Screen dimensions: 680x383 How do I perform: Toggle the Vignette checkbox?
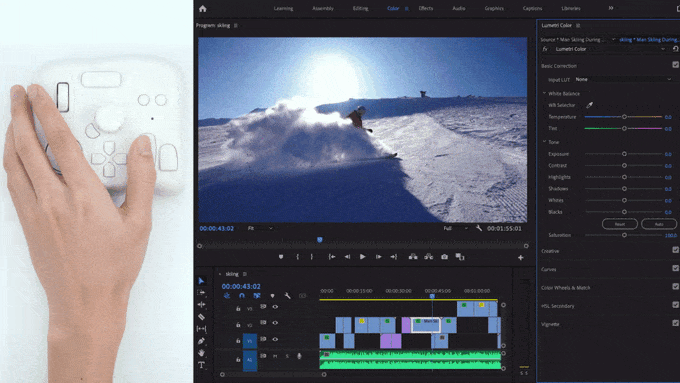coord(676,323)
